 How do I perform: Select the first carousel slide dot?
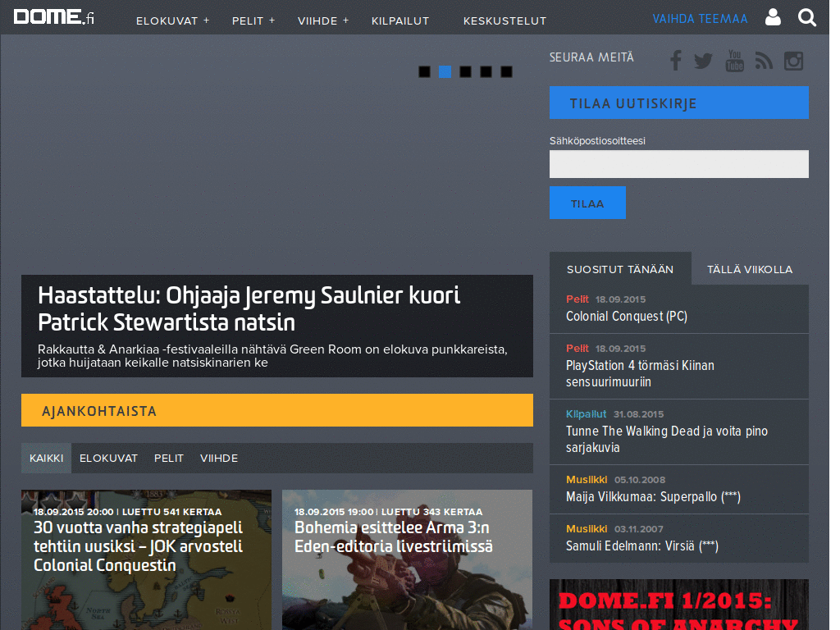pyautogui.click(x=424, y=72)
